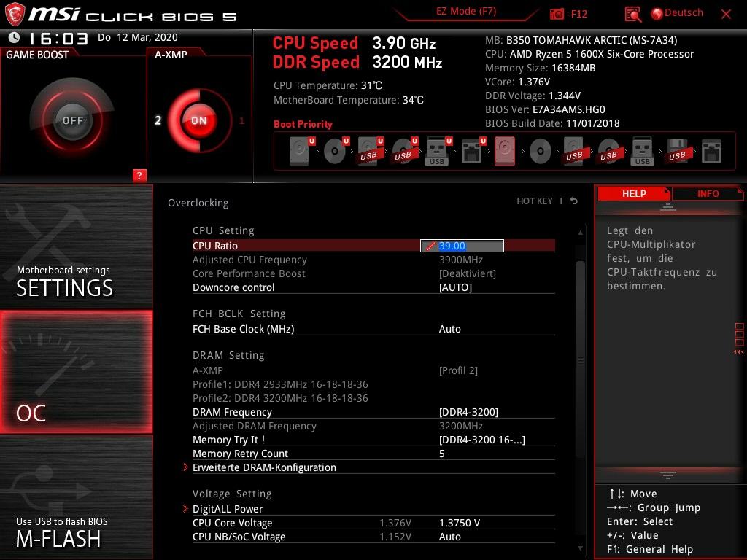
Task: Click the red triple-arrow side panel handle
Action: point(738,352)
